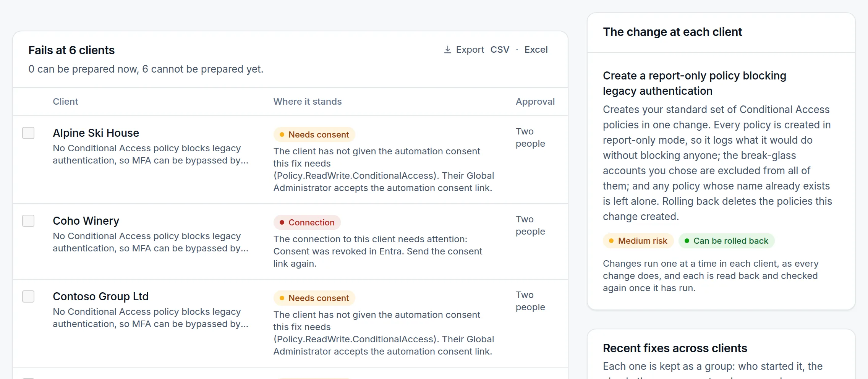Click The change at each client heading
This screenshot has height=379, width=868.
coord(672,32)
